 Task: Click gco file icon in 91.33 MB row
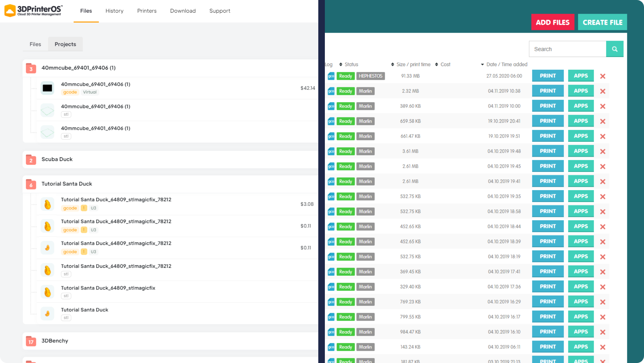pyautogui.click(x=331, y=76)
